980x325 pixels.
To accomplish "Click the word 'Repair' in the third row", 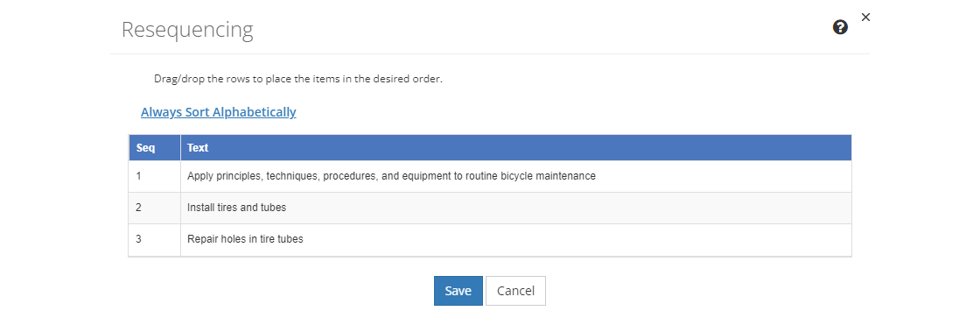I will pos(201,239).
